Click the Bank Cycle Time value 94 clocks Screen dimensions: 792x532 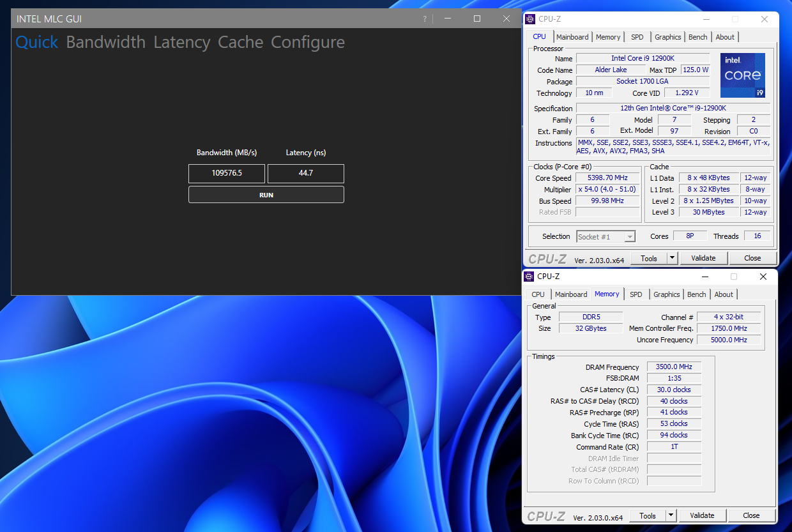pos(674,436)
